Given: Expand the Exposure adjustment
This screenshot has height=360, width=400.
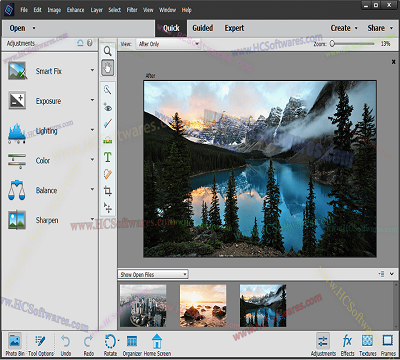Looking at the screenshot, I should (92, 100).
